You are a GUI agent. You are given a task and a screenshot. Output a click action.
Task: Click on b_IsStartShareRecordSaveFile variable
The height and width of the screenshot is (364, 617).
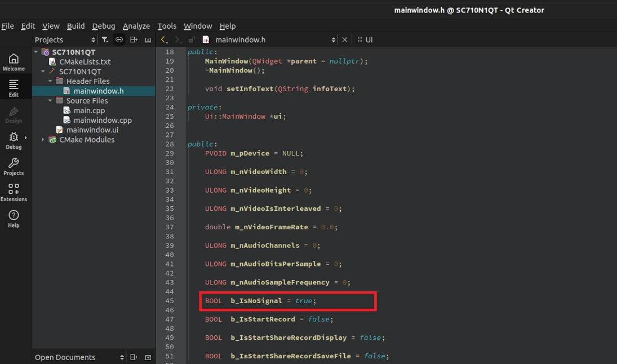point(291,356)
